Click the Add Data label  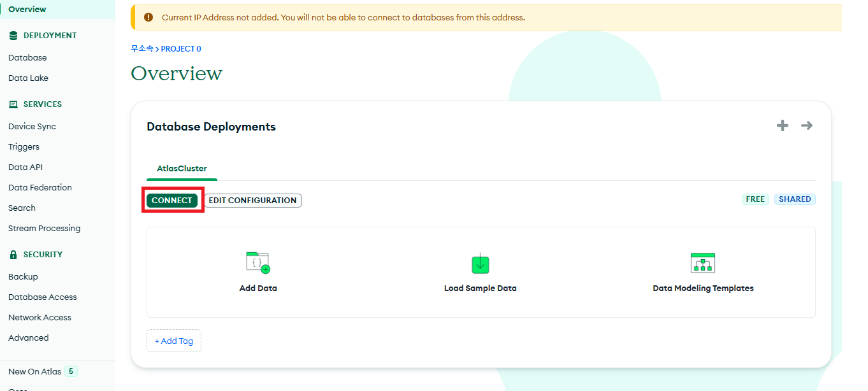coord(258,288)
